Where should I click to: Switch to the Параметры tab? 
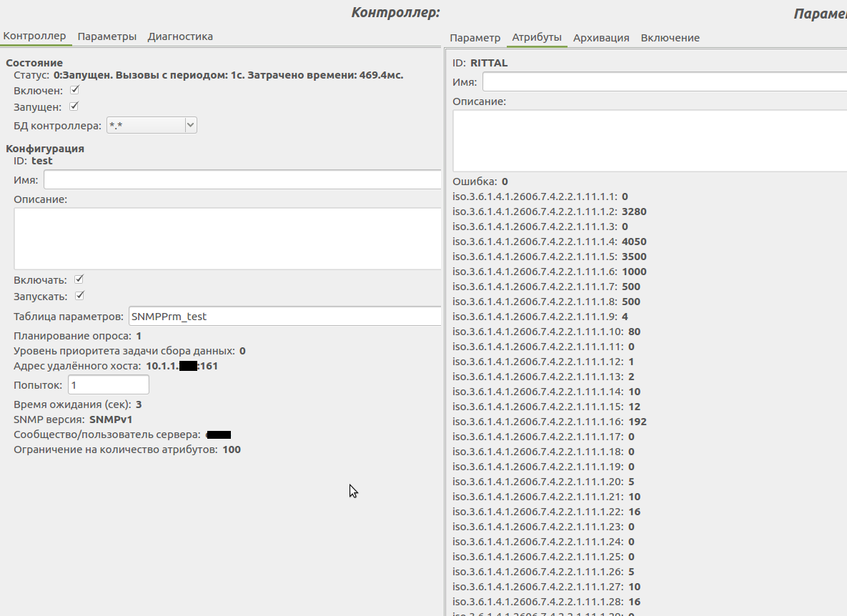(x=107, y=36)
